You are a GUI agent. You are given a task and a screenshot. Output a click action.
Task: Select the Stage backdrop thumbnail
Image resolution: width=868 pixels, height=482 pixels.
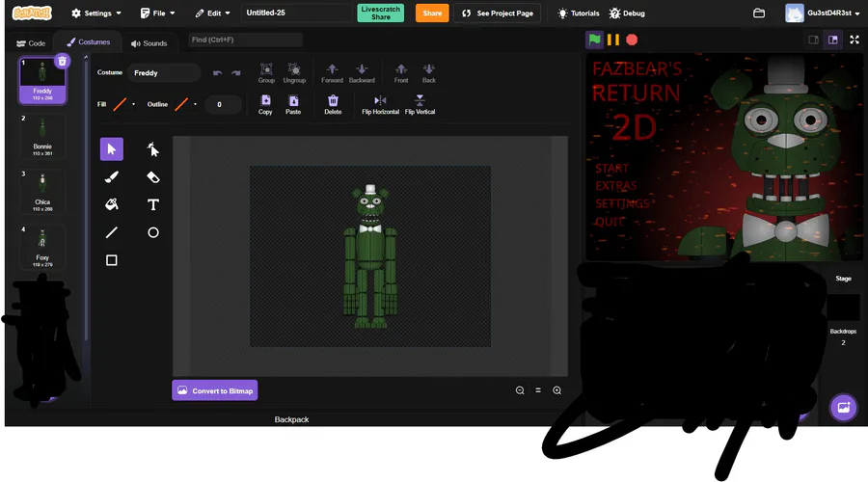(x=843, y=308)
